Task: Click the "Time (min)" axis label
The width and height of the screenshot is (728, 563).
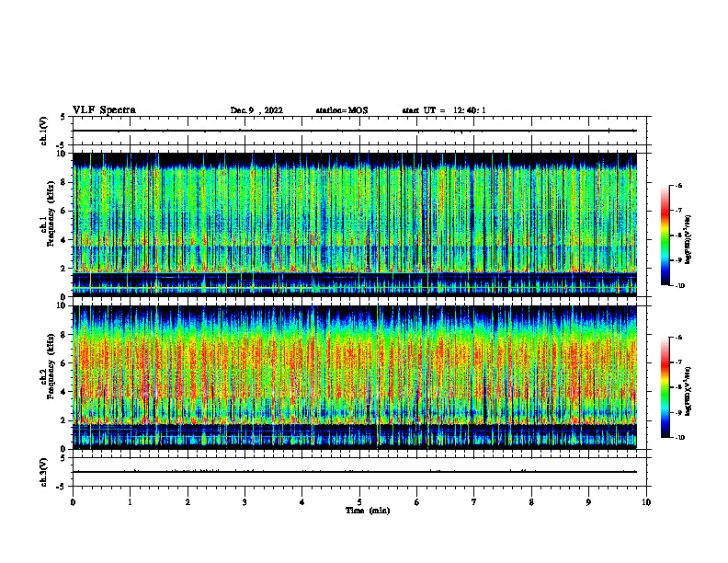Action: 368,511
